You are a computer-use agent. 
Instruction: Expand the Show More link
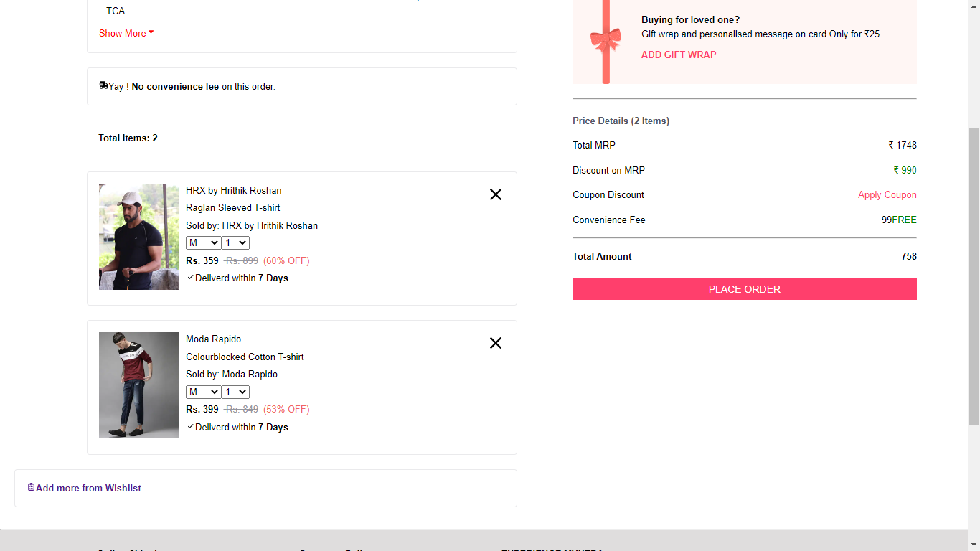(123, 33)
